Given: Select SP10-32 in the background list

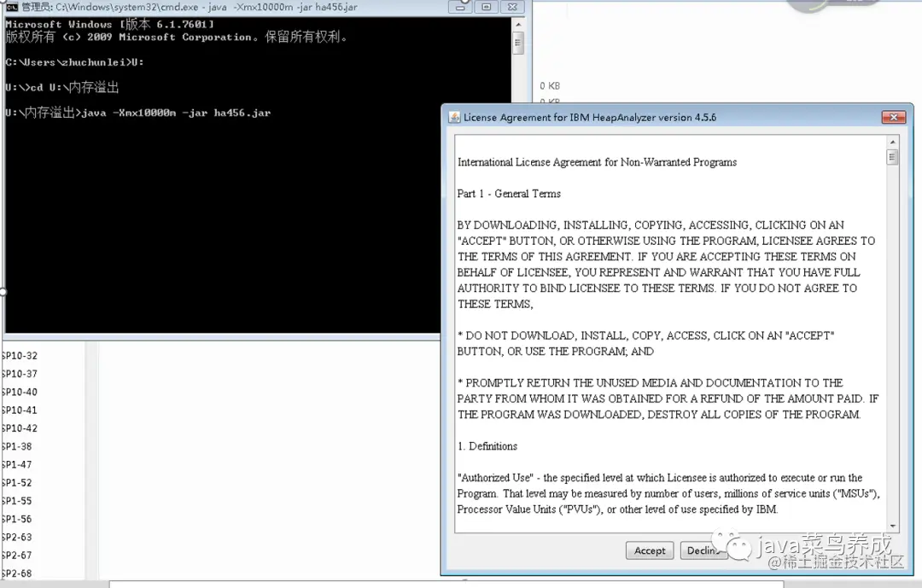Looking at the screenshot, I should (x=20, y=356).
